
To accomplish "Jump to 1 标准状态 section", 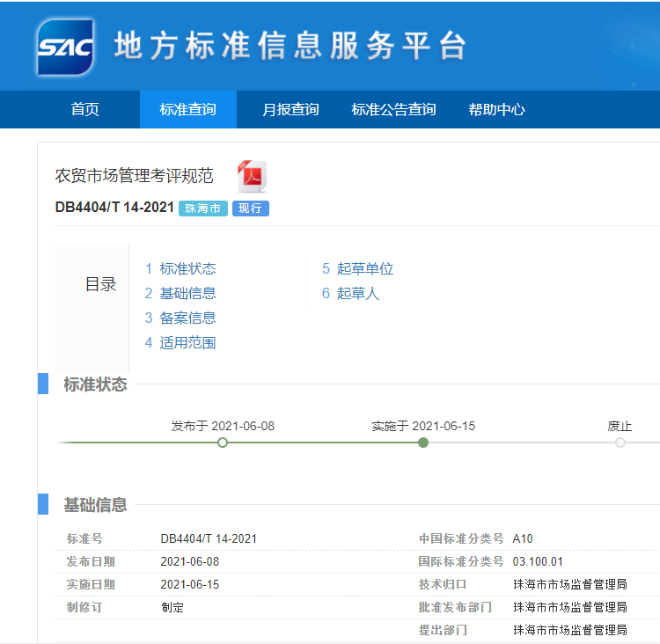I will (x=180, y=269).
